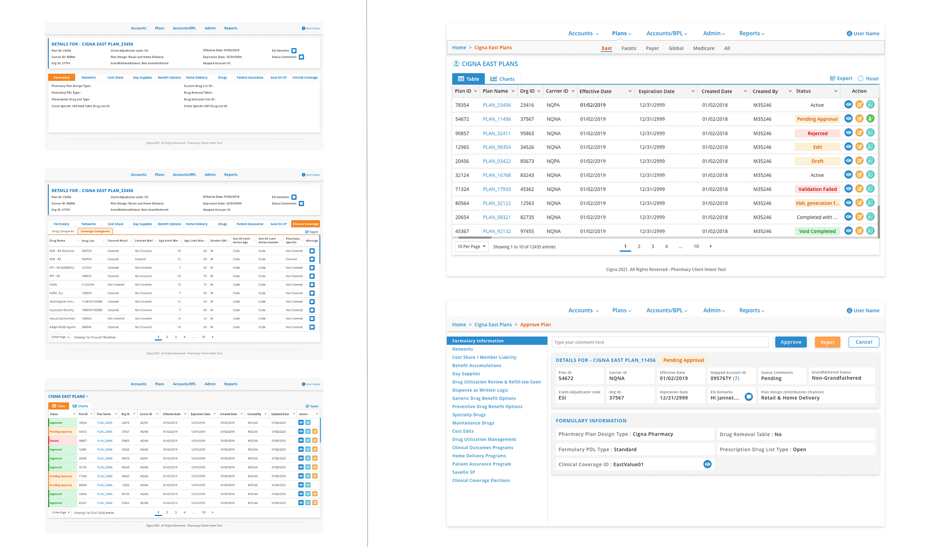View PLAN_08321 row eye icon

pos(848,217)
